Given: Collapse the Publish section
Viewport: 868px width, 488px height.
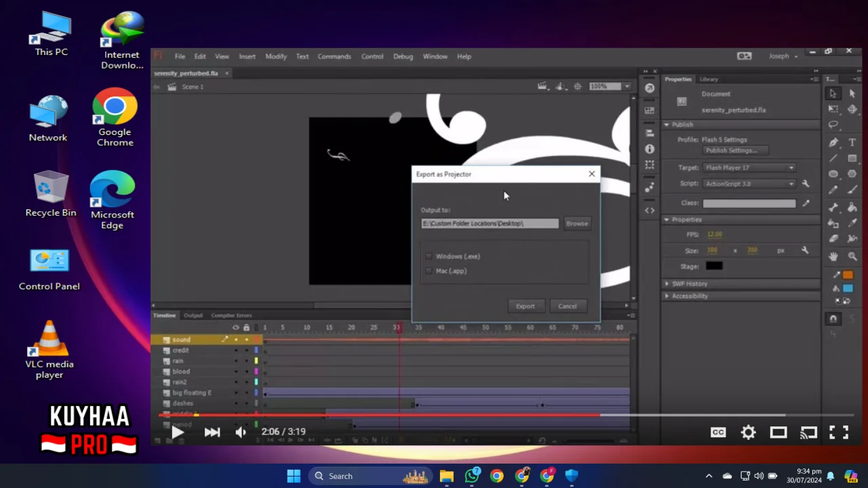Looking at the screenshot, I should point(667,125).
